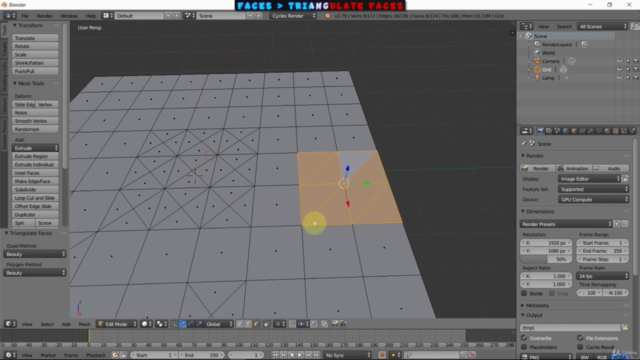Collapse the Dimensions panel
The height and width of the screenshot is (360, 640).
pos(540,211)
